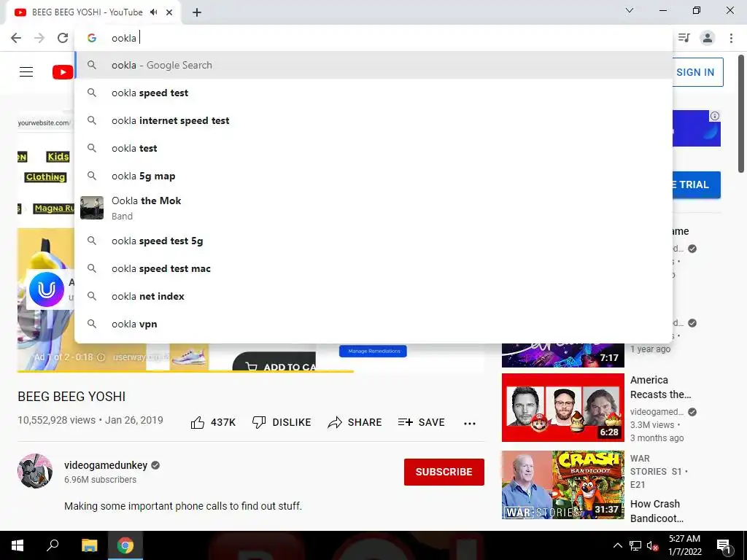Click the Google icon in the address bar
This screenshot has width=747, height=560.
click(x=92, y=38)
